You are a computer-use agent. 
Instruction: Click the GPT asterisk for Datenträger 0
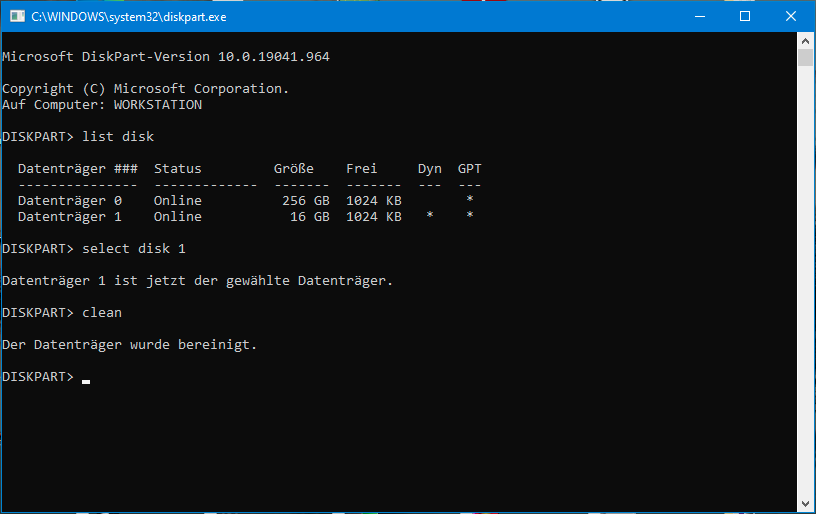tap(470, 200)
